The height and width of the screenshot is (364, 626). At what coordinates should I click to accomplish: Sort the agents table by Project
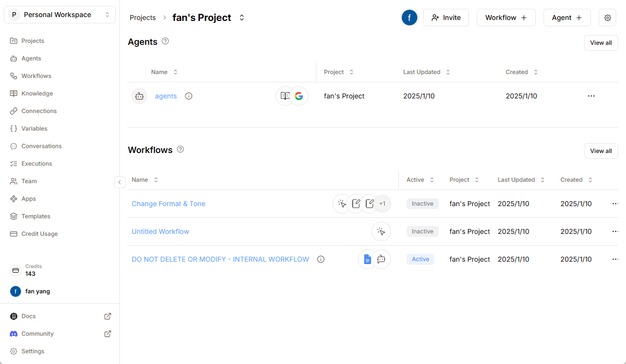(339, 72)
